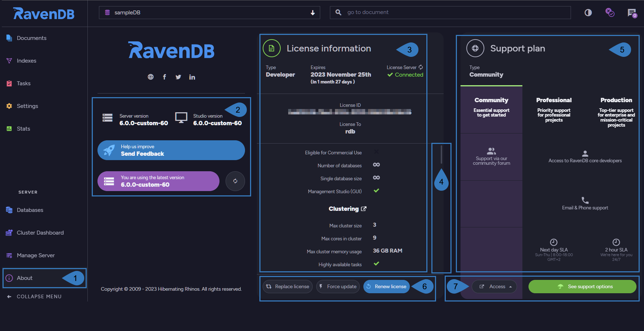Screen dimensions: 644x331
Task: Click the 36 GB RAM value
Action: (x=387, y=251)
